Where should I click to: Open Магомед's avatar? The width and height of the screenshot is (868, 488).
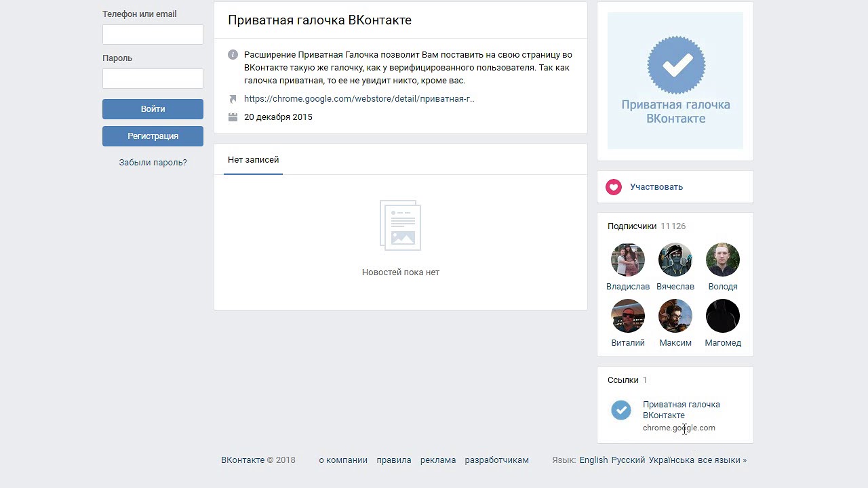[723, 316]
